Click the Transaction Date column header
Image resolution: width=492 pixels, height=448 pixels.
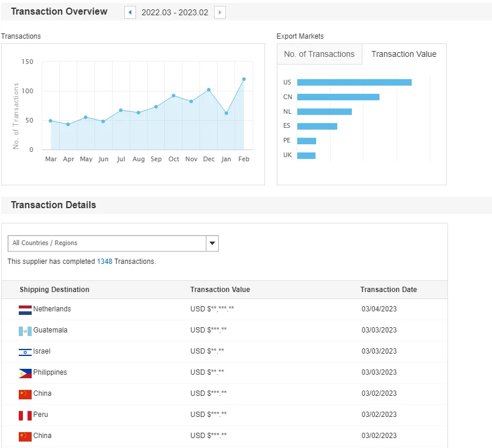388,290
